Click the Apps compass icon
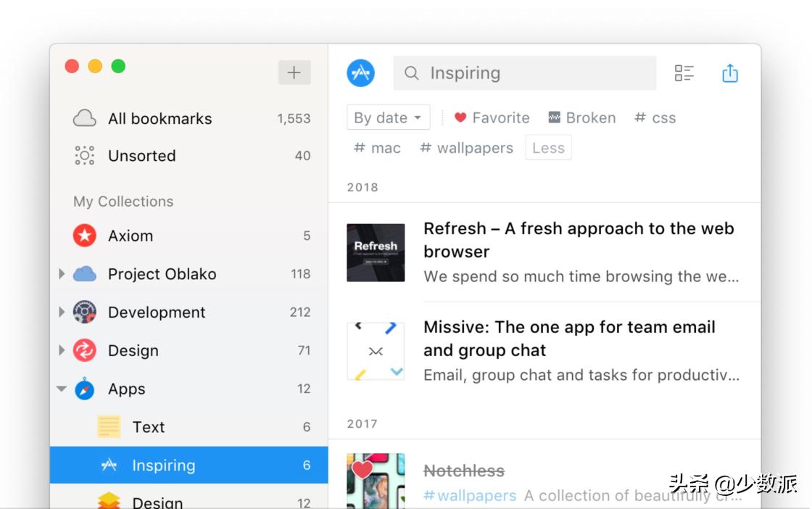The width and height of the screenshot is (812, 509). 84,389
